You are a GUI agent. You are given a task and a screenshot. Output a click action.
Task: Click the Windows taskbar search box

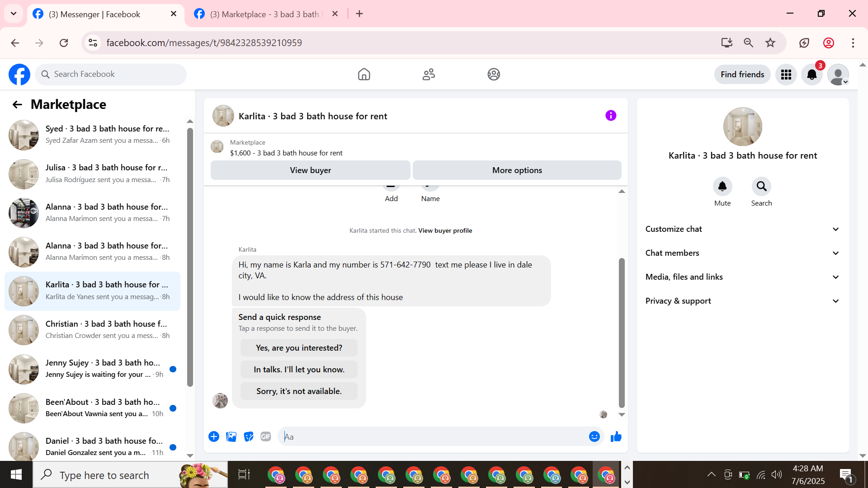(x=130, y=474)
